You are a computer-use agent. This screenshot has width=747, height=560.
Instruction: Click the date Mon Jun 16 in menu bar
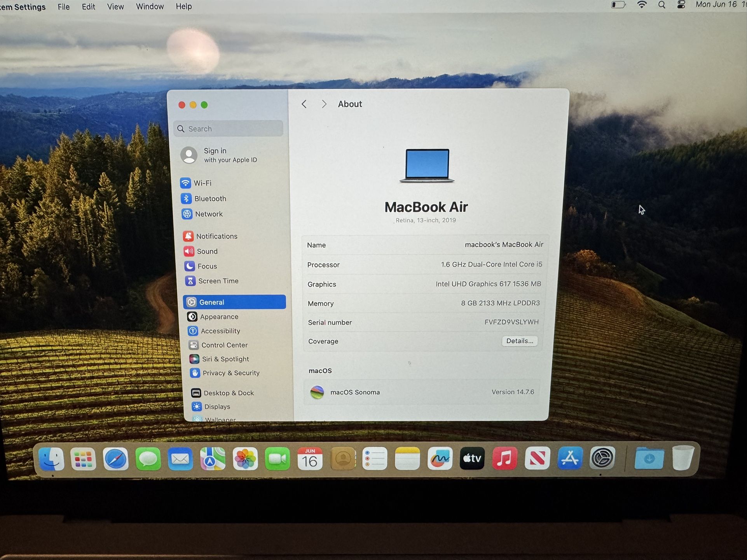point(716,4)
